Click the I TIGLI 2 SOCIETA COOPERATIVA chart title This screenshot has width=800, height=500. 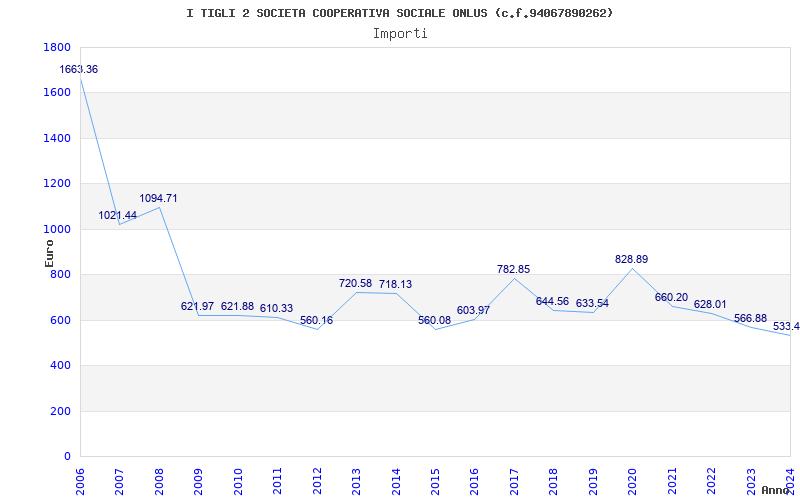400,13
